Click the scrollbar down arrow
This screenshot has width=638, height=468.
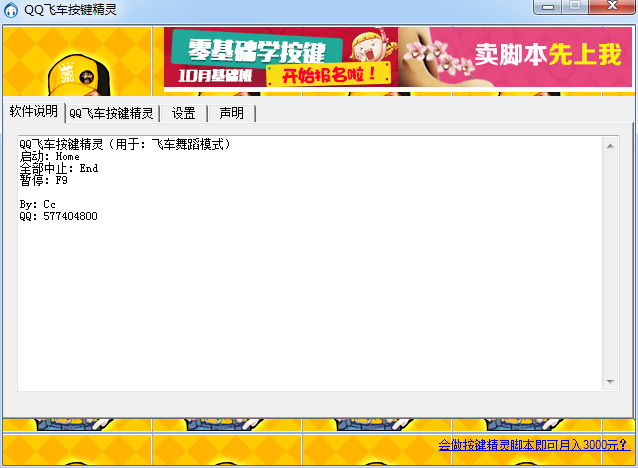pos(610,382)
